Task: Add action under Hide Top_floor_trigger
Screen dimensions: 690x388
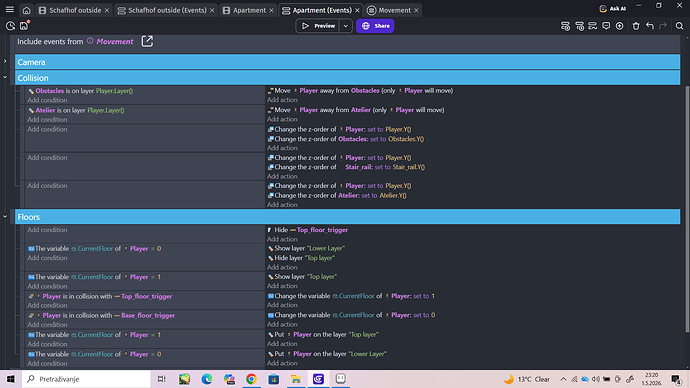Action: tap(282, 239)
